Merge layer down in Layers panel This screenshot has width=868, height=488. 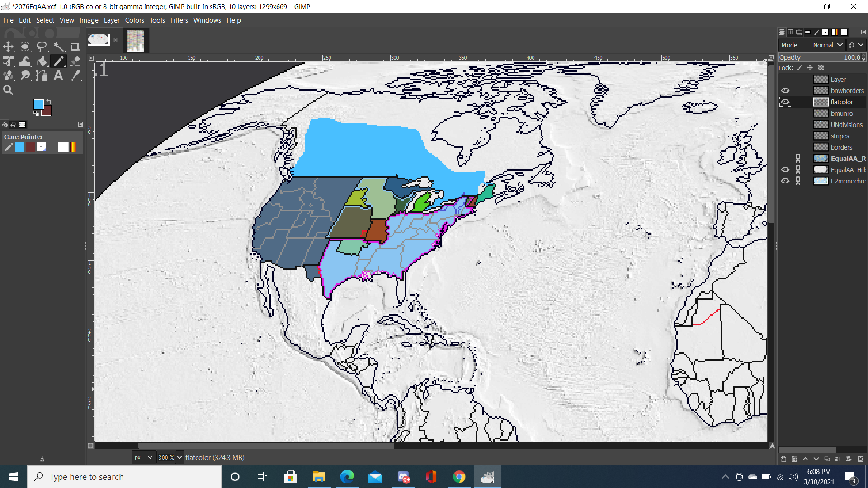pyautogui.click(x=838, y=459)
